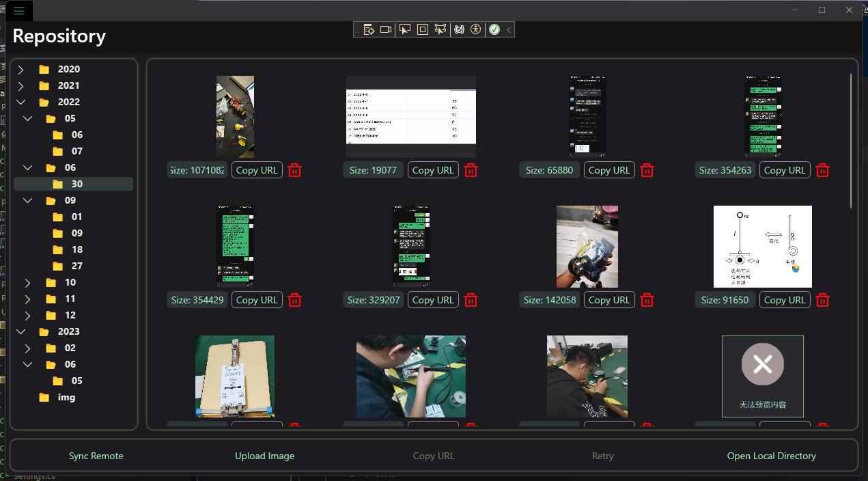868x481 pixels.
Task: Toggle the track focused element icon
Action: coord(440,29)
